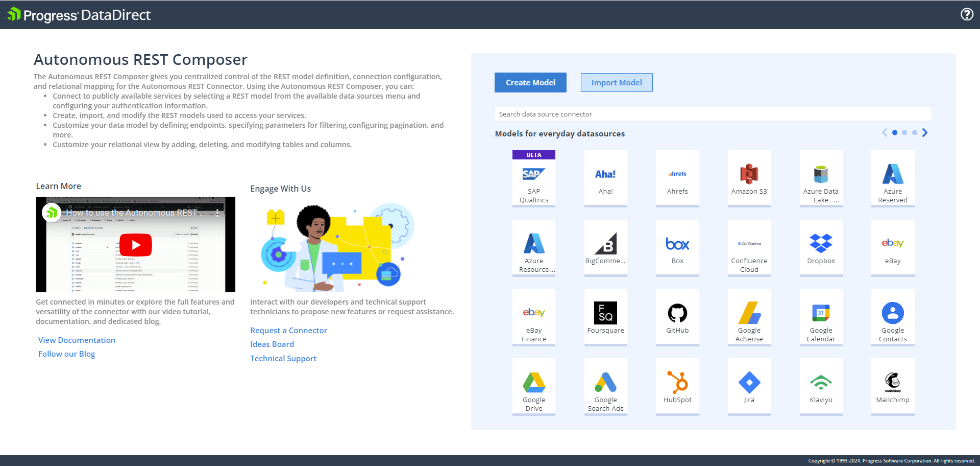Open the Google Calendar connector
This screenshot has width=980, height=466.
pyautogui.click(x=821, y=317)
